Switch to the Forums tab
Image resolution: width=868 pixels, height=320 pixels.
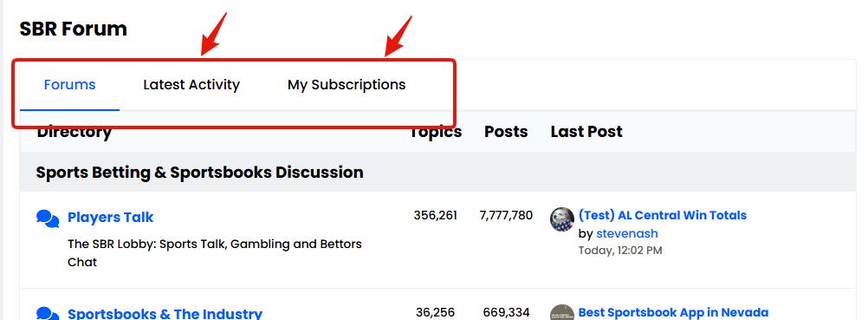click(70, 85)
